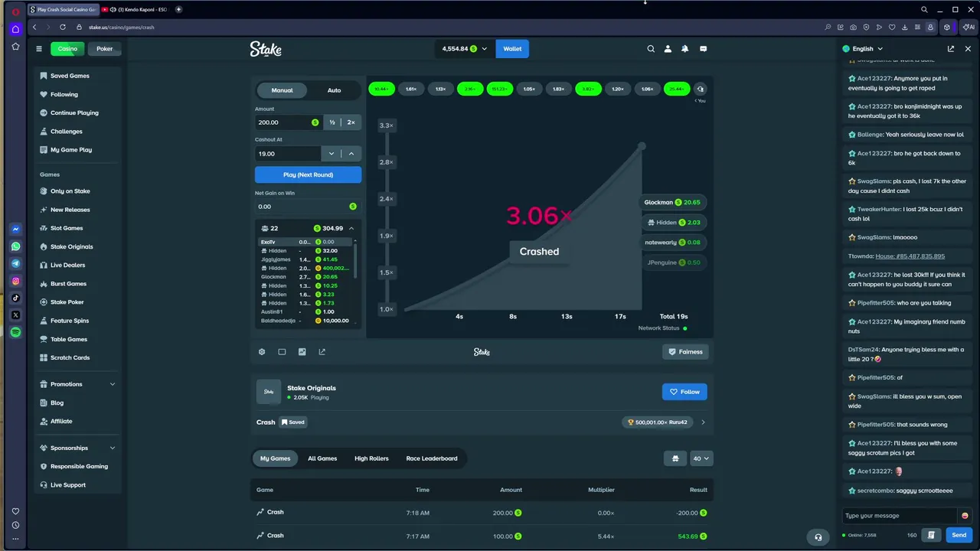This screenshot has width=980, height=551.
Task: Open the emoji picker in chat
Action: [965, 516]
